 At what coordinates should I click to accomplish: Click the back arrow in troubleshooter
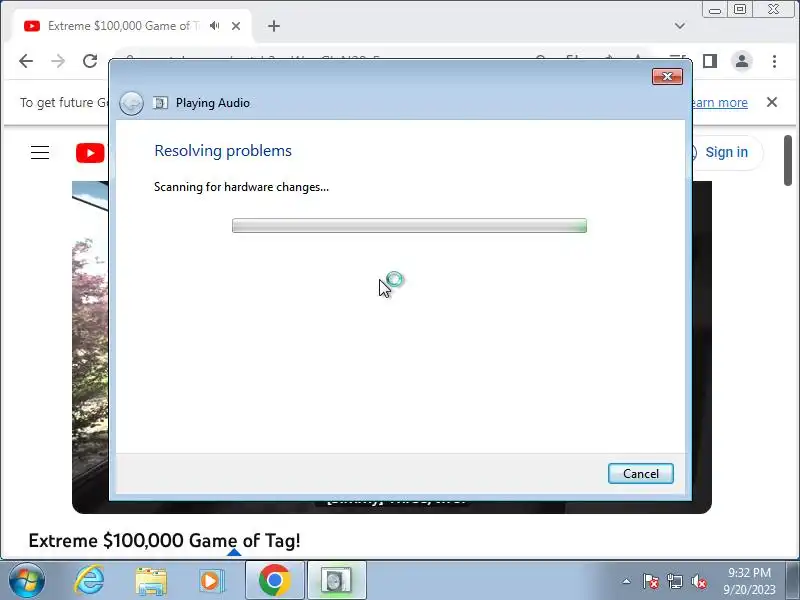point(131,103)
